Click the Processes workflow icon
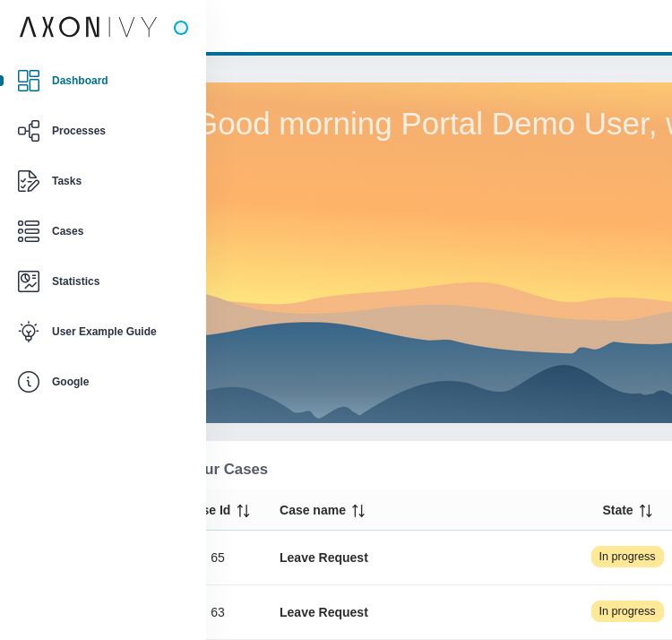Image resolution: width=672 pixels, height=640 pixels. tap(29, 131)
